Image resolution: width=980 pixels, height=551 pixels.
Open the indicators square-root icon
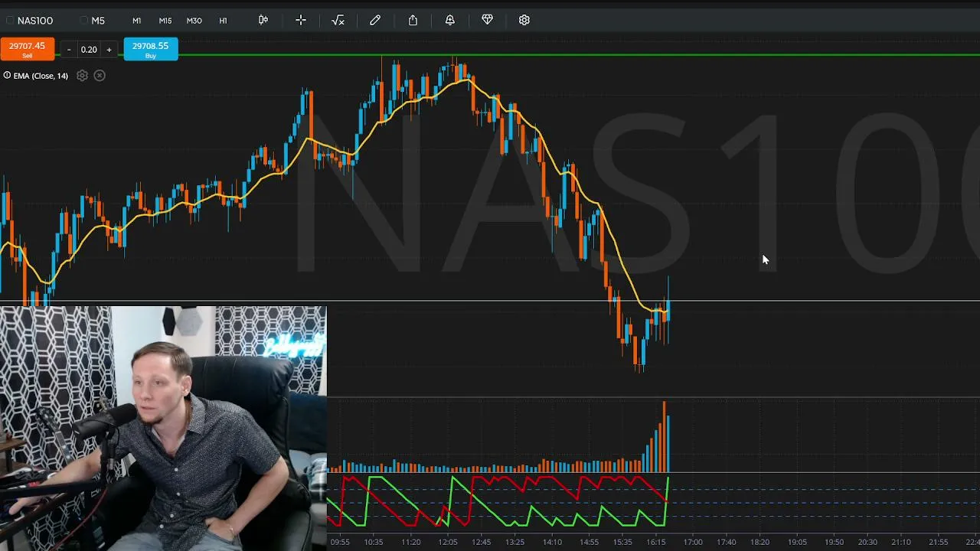click(x=338, y=20)
